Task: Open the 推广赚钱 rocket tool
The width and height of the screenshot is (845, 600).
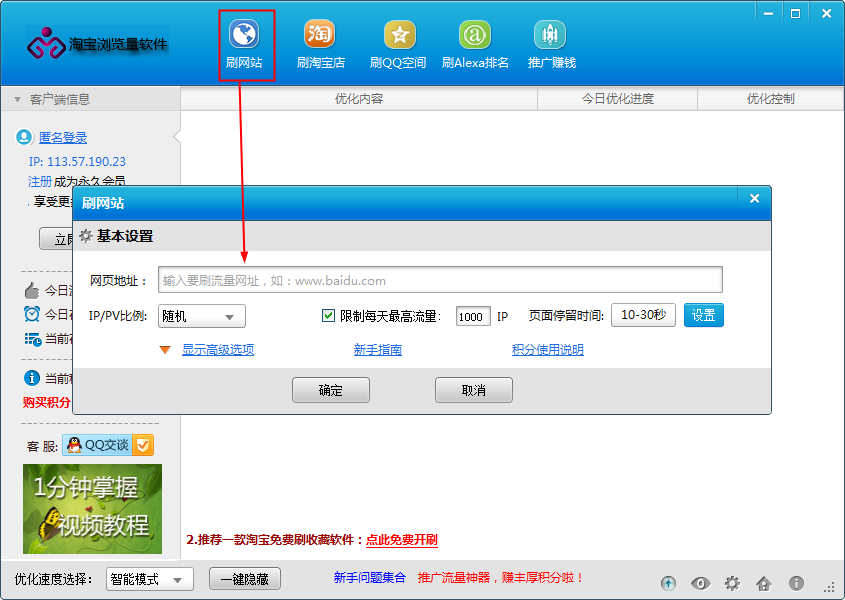Action: (551, 45)
